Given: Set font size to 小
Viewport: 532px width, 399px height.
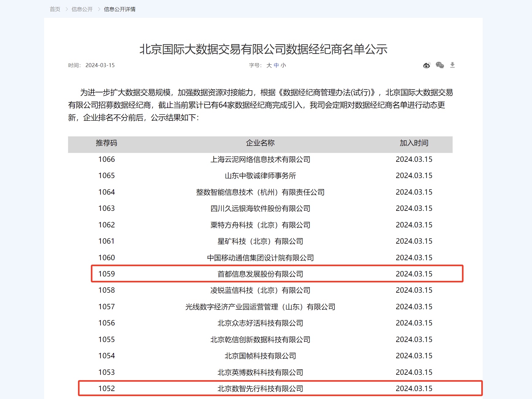Looking at the screenshot, I should tap(283, 65).
